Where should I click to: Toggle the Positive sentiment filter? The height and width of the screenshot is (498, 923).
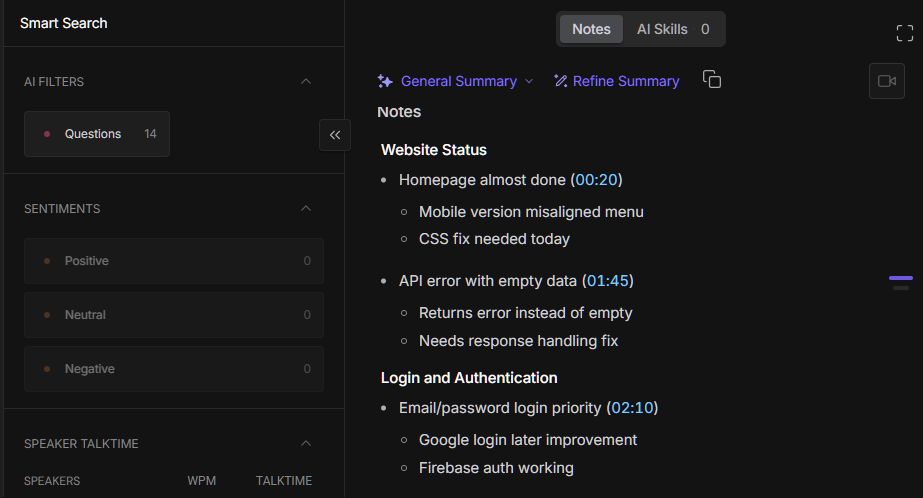click(174, 261)
